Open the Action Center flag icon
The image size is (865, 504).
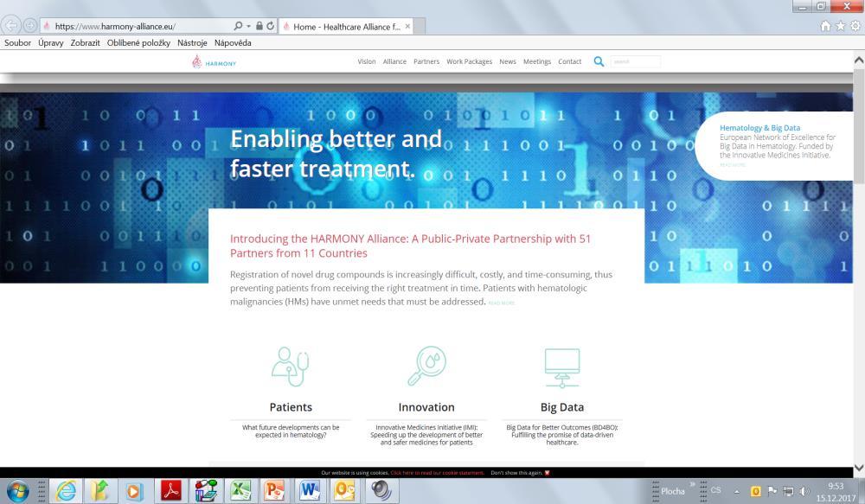pos(772,491)
